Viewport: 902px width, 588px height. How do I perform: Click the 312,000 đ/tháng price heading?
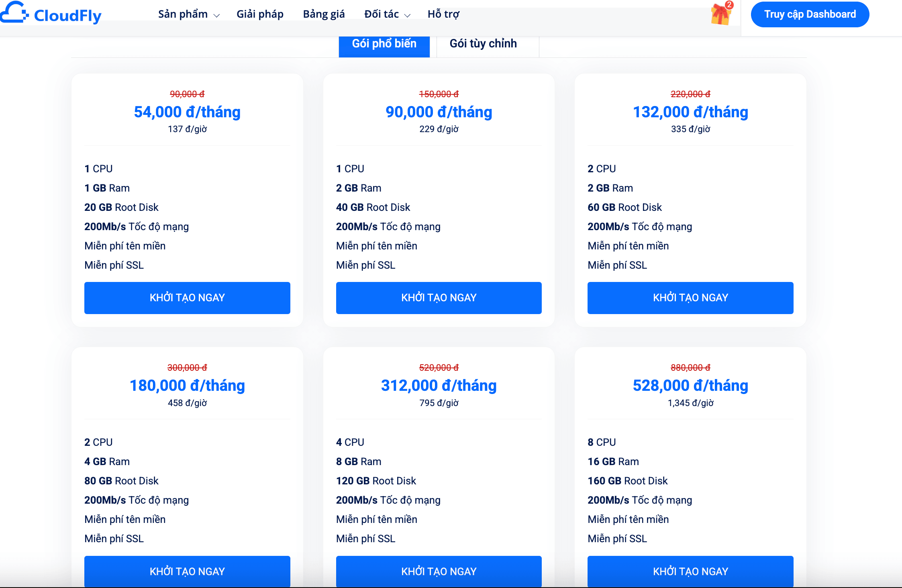pos(439,386)
